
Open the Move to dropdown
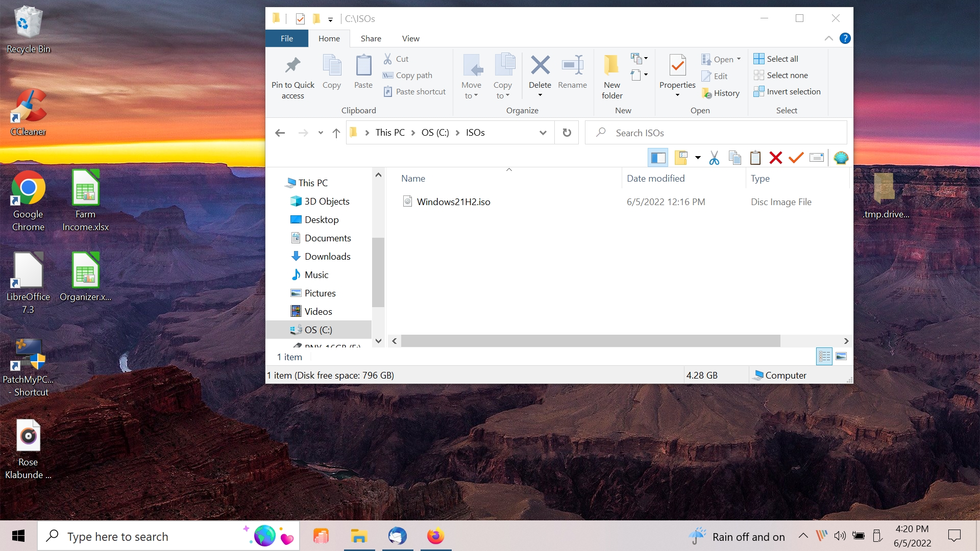pyautogui.click(x=471, y=91)
